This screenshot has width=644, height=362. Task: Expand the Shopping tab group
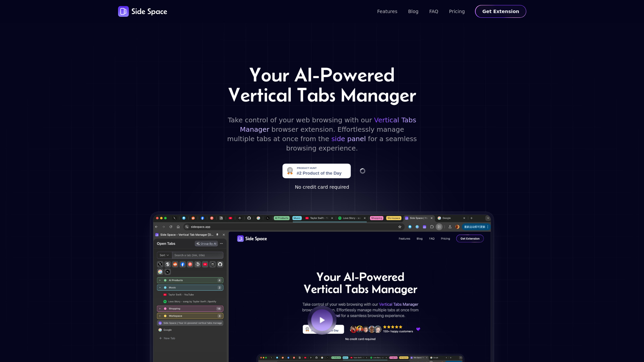point(160,308)
